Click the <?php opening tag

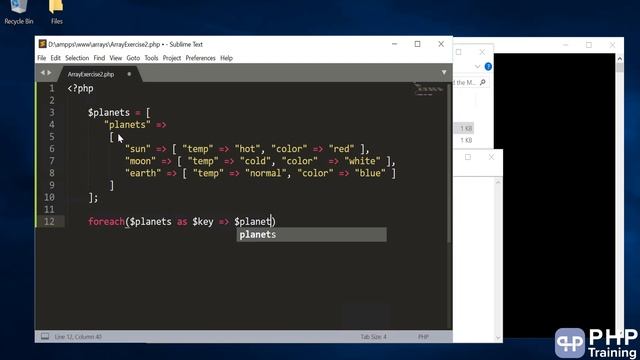[80, 89]
